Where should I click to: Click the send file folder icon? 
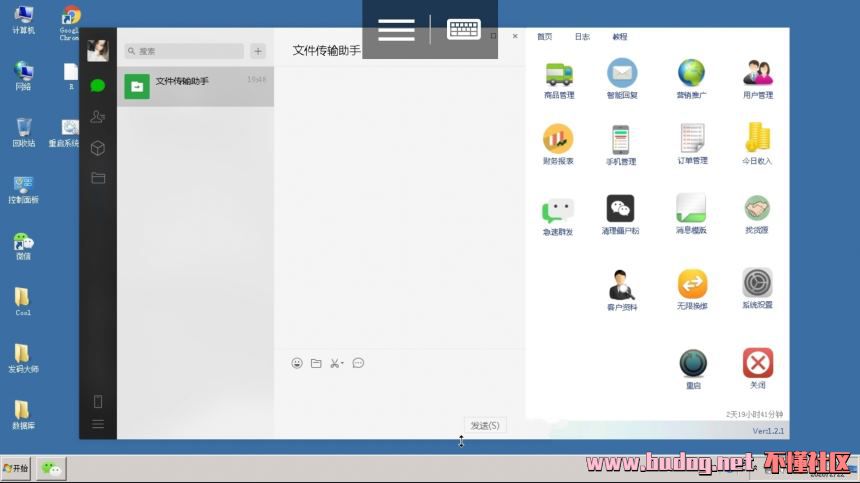pos(316,363)
